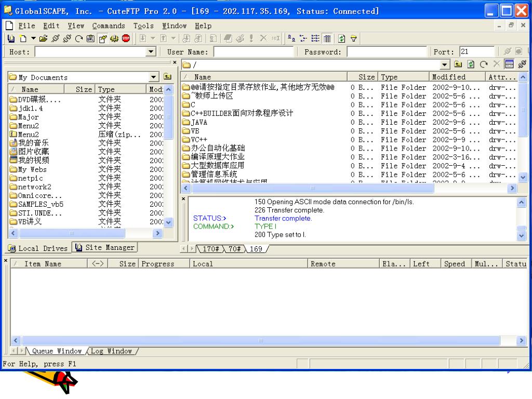Click the local list horizontal scrollbar thumb
532x399 pixels.
click(72, 233)
